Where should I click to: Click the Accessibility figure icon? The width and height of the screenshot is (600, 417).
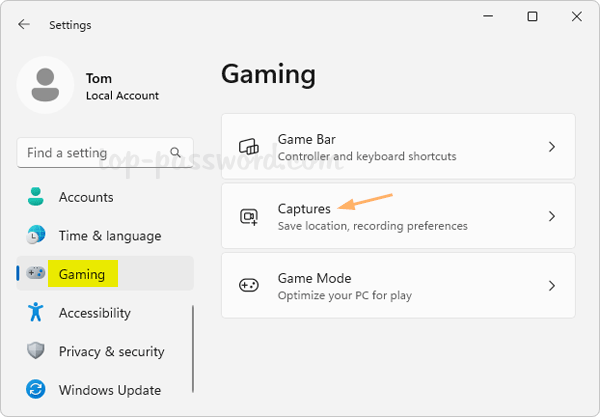point(36,312)
